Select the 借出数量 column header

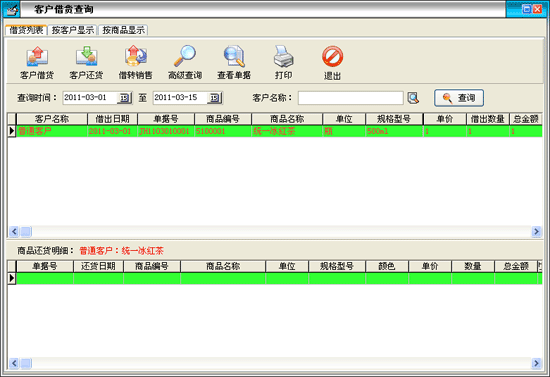click(x=488, y=119)
